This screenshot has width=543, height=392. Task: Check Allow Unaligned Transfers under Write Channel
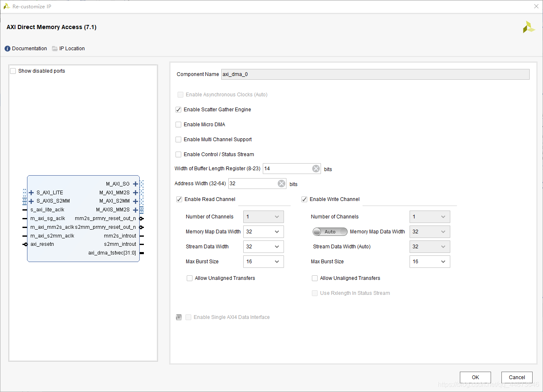315,278
